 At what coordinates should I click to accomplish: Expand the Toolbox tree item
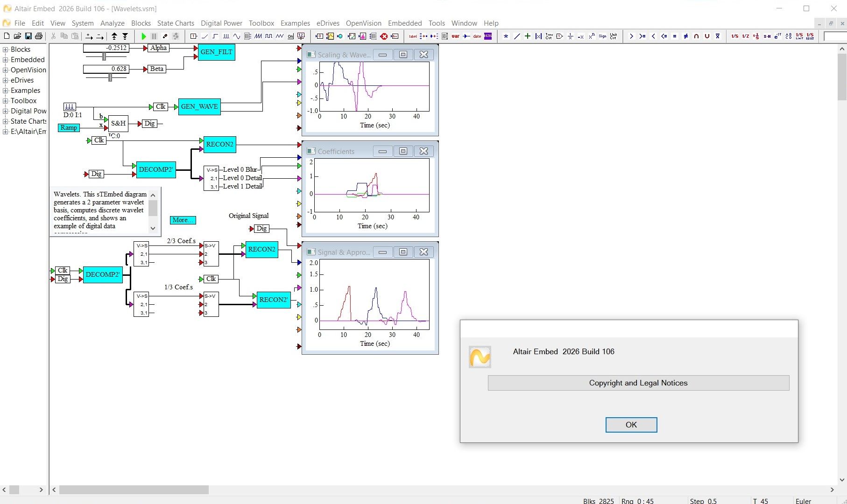pyautogui.click(x=5, y=101)
